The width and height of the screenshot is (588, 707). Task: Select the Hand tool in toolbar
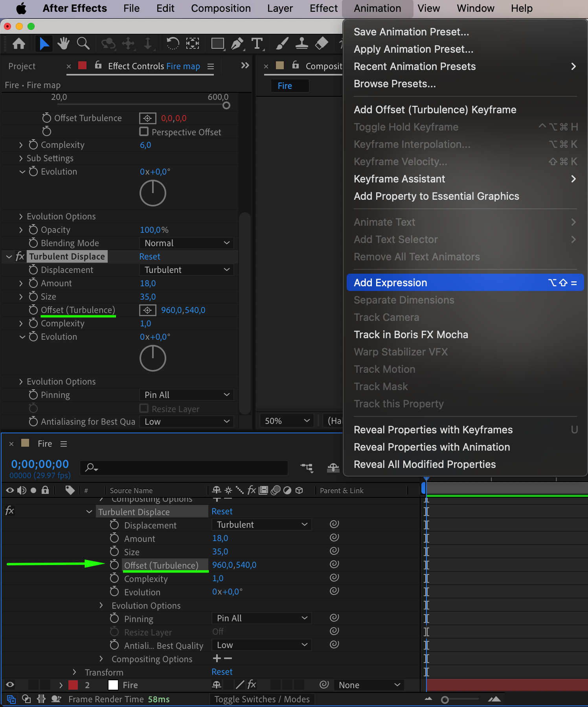click(x=63, y=43)
